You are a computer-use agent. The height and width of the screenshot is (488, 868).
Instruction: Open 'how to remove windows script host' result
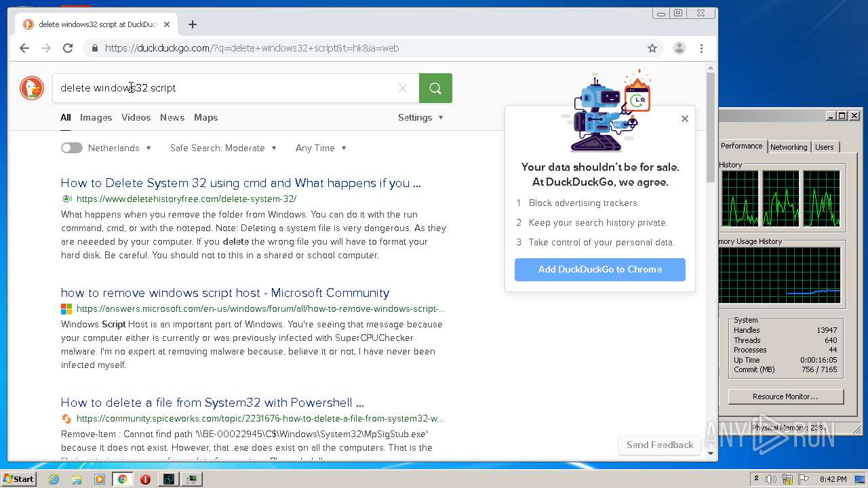(225, 293)
